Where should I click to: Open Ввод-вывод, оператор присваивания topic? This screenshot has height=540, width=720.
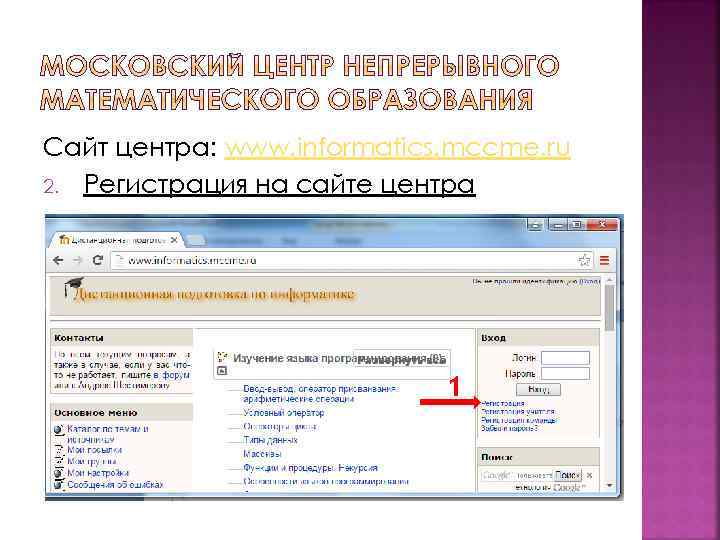[321, 394]
